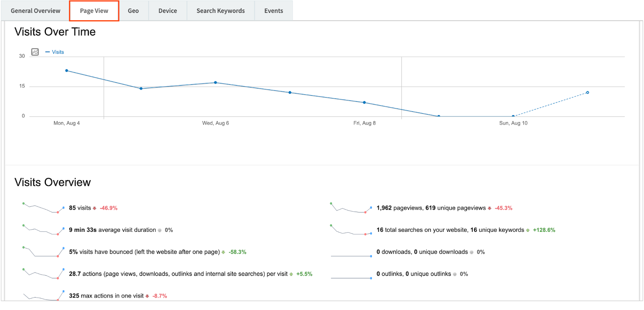Select the Device tab

tap(167, 11)
